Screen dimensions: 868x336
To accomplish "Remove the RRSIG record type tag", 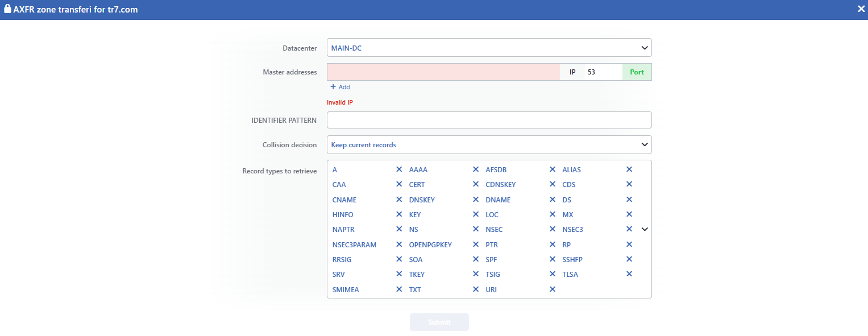I will point(399,259).
